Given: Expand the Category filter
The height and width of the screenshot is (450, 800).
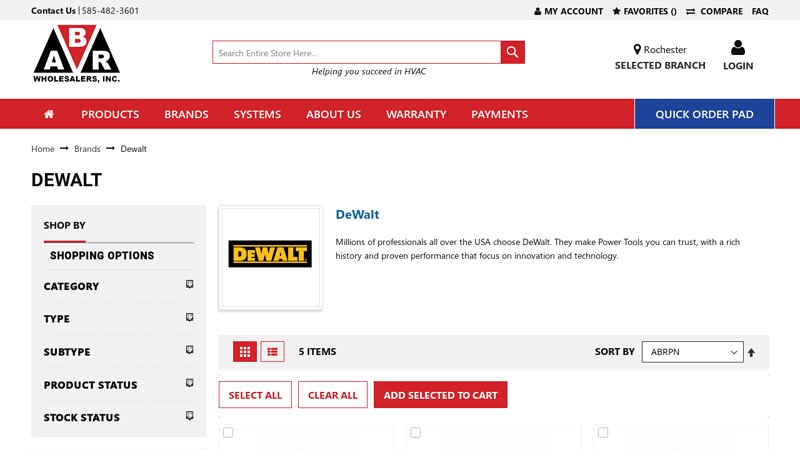Looking at the screenshot, I should [x=118, y=286].
